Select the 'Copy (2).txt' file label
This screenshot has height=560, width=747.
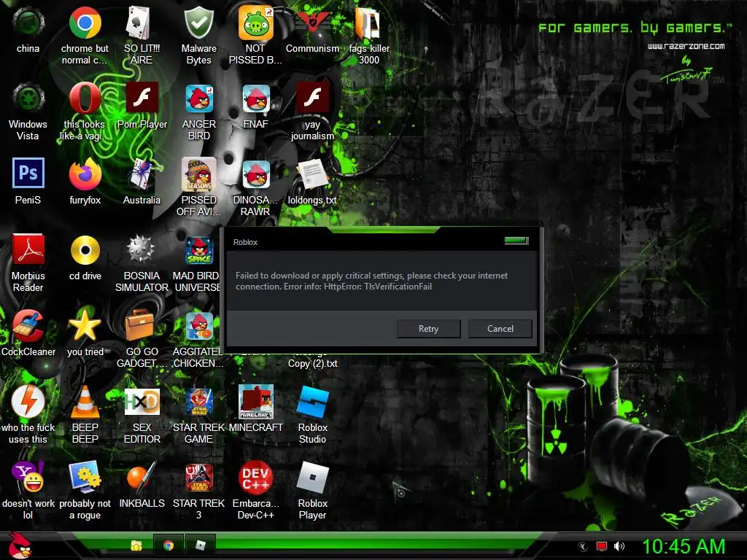[x=312, y=364]
